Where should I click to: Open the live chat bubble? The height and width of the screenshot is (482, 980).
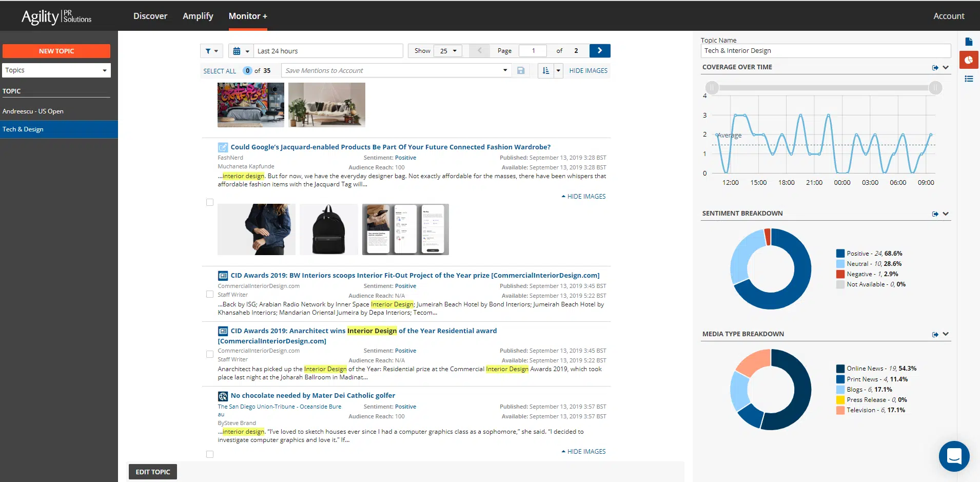click(x=954, y=456)
